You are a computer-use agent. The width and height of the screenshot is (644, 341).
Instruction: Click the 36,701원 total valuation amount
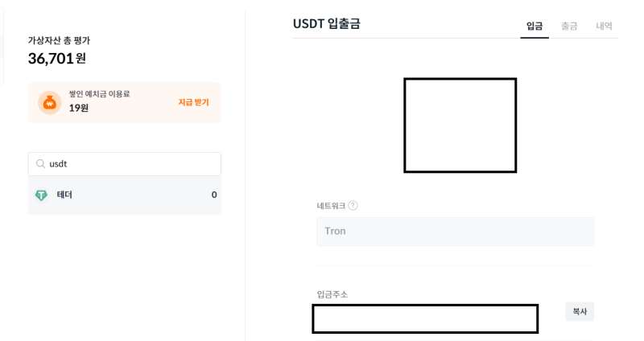click(57, 59)
